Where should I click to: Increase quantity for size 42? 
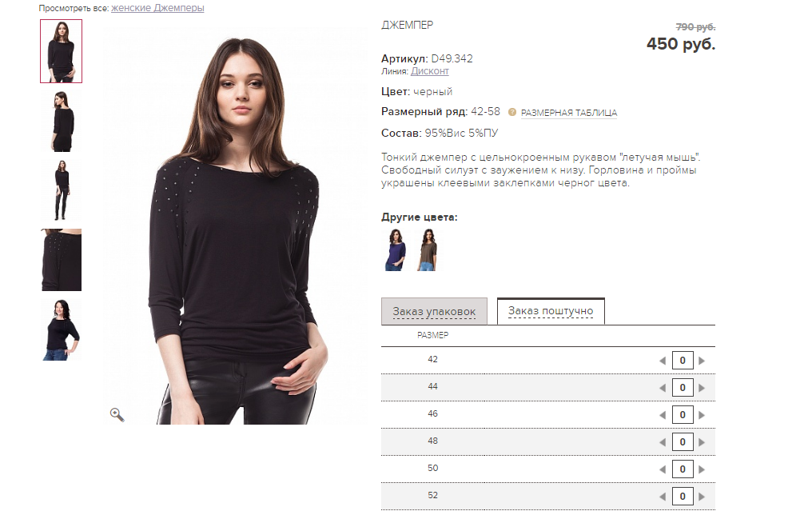702,361
